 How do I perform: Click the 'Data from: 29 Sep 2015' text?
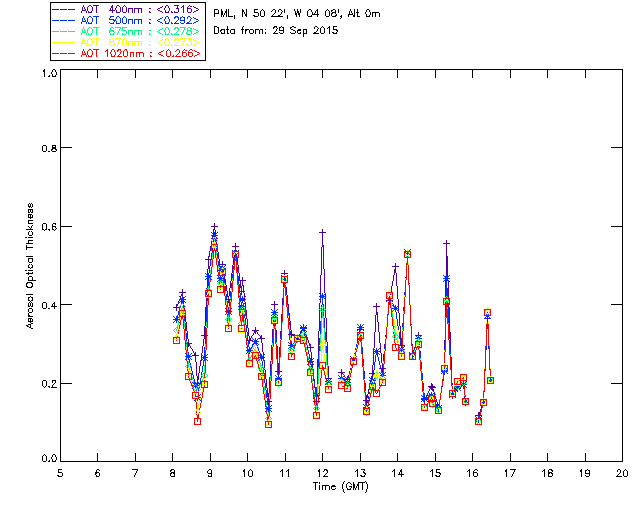point(276,31)
